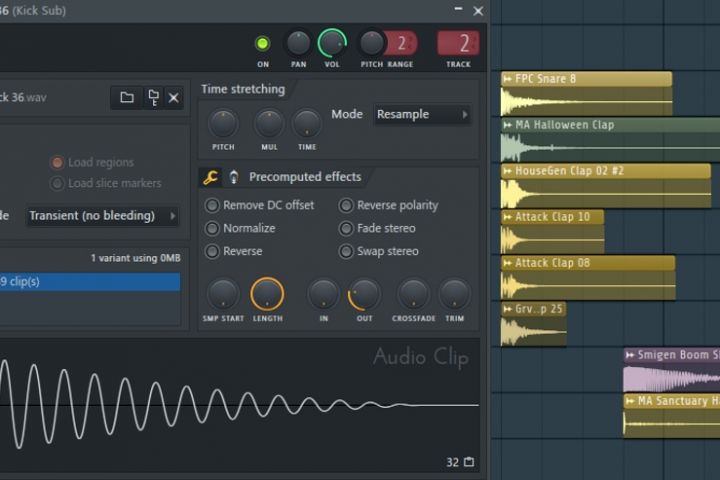The width and height of the screenshot is (720, 480).
Task: Enable Reverse option
Action: [x=212, y=251]
